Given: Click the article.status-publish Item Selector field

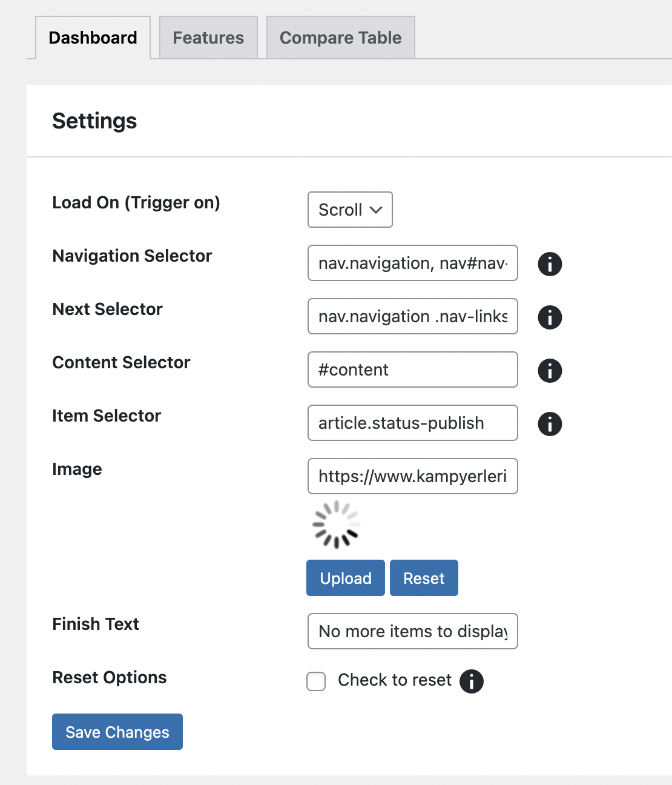Looking at the screenshot, I should coord(413,423).
